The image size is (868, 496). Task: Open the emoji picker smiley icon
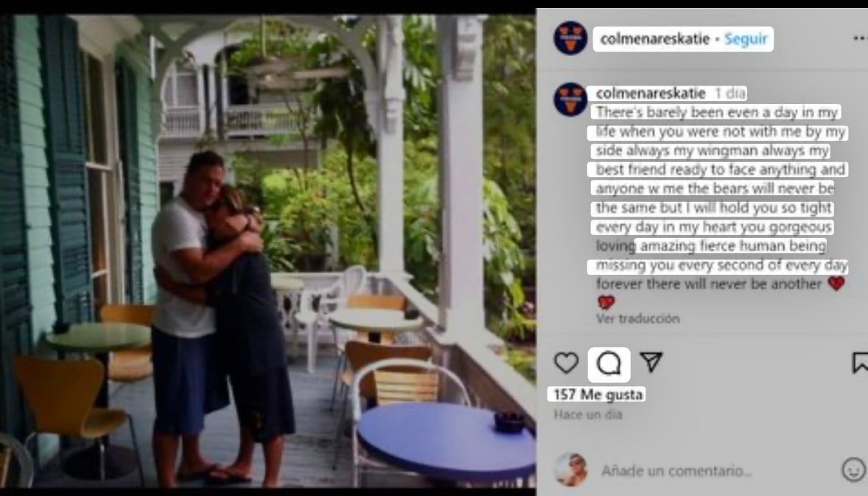coord(853,470)
